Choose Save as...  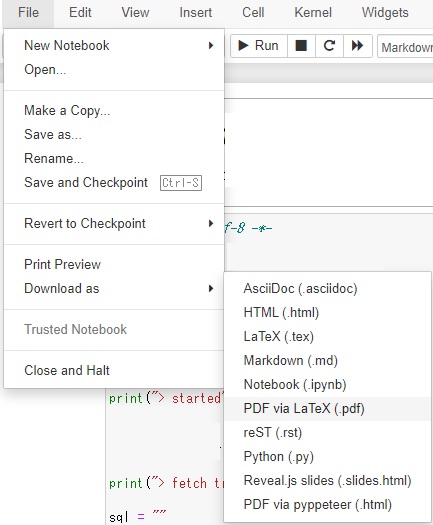coord(114,134)
